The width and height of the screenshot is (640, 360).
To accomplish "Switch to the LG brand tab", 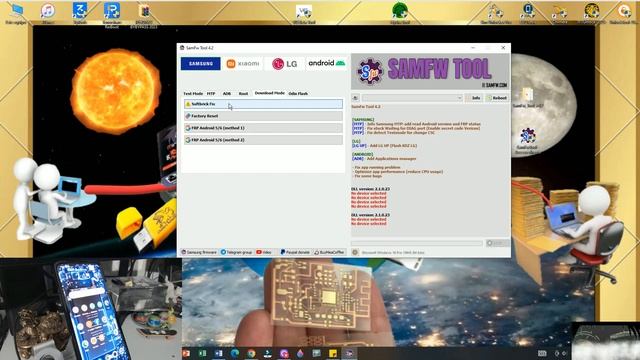I will 285,64.
